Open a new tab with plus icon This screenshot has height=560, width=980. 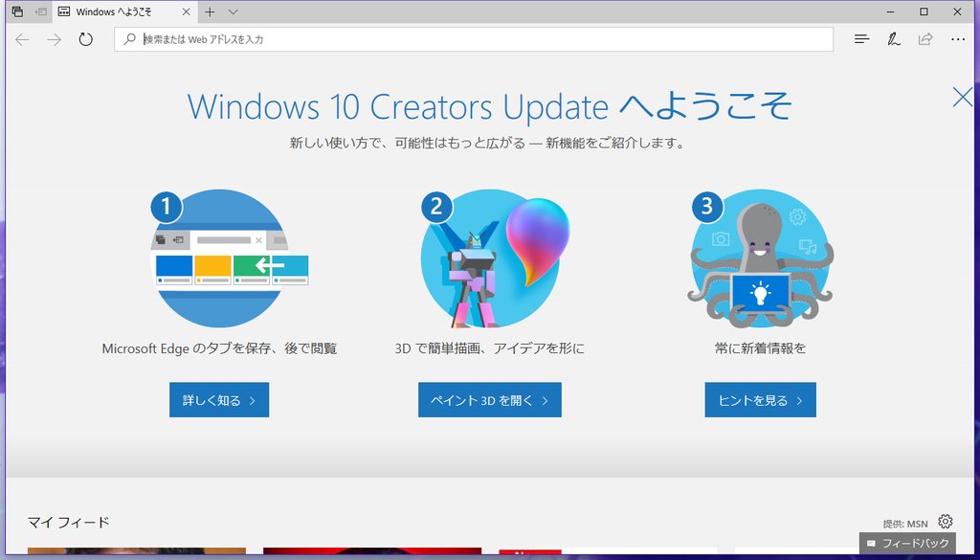pyautogui.click(x=210, y=11)
